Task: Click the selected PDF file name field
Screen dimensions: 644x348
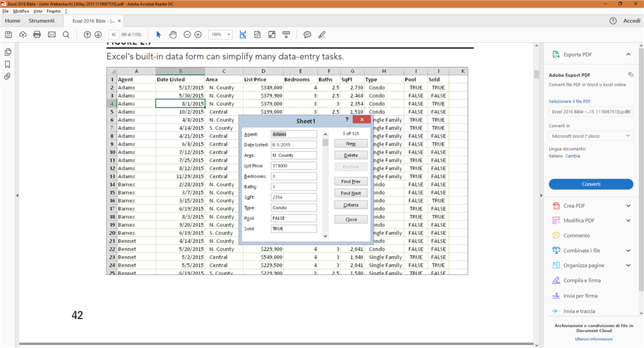Action: point(591,112)
